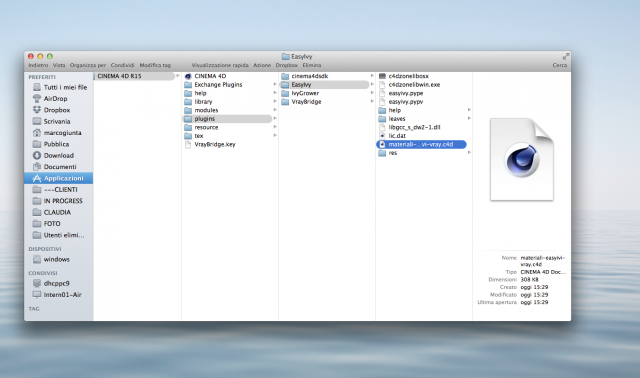Open Dropbox in the sidebar
640x378 pixels.
coord(51,110)
